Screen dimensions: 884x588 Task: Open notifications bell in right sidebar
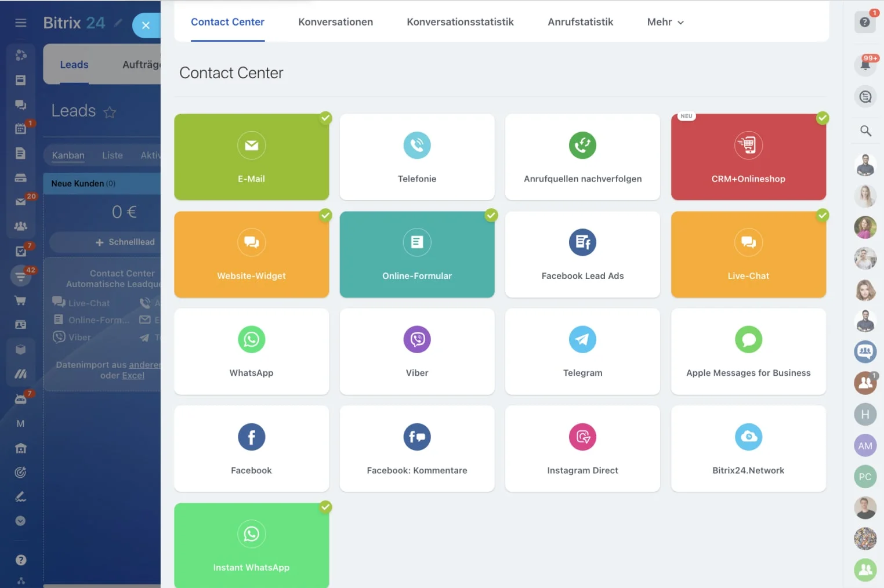point(865,64)
